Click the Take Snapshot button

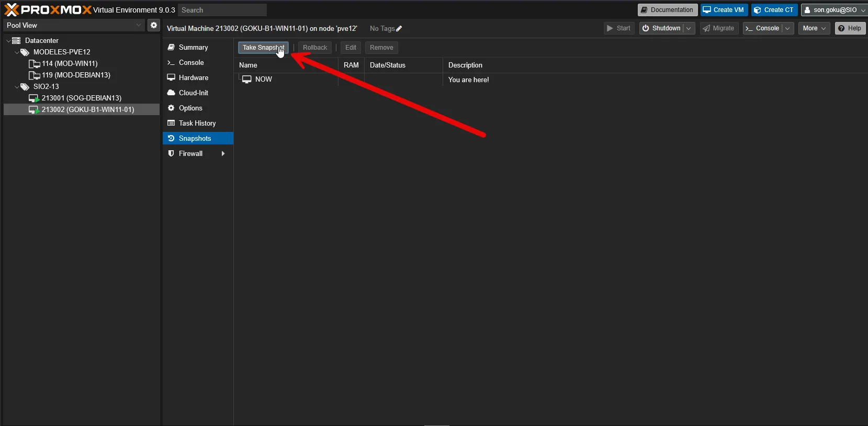[x=263, y=48]
